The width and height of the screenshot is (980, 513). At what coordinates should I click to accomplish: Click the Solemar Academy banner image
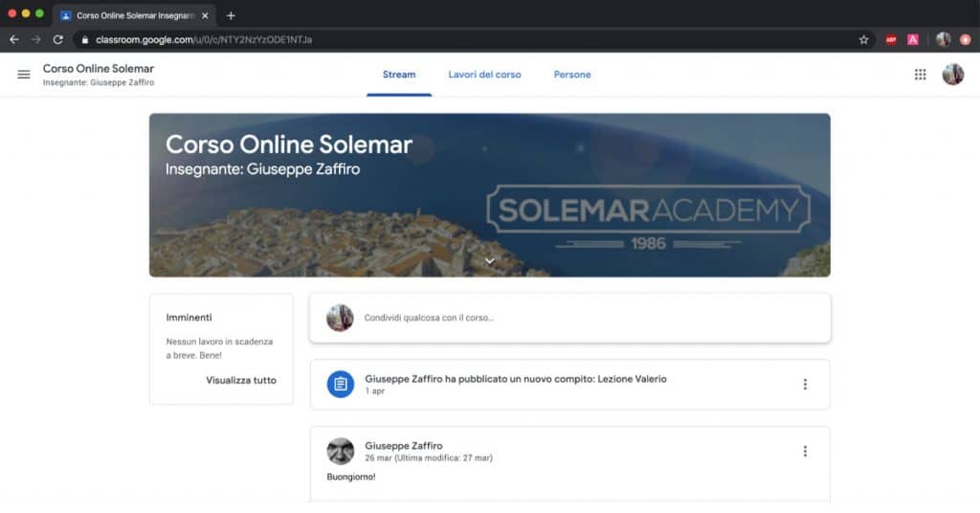coord(490,195)
